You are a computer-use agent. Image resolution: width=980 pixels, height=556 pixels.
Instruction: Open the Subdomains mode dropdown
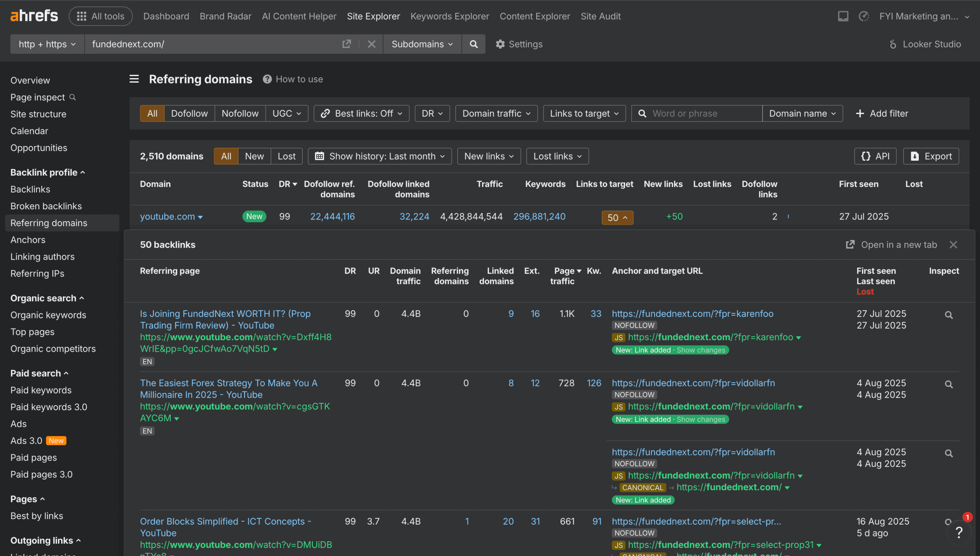point(421,44)
